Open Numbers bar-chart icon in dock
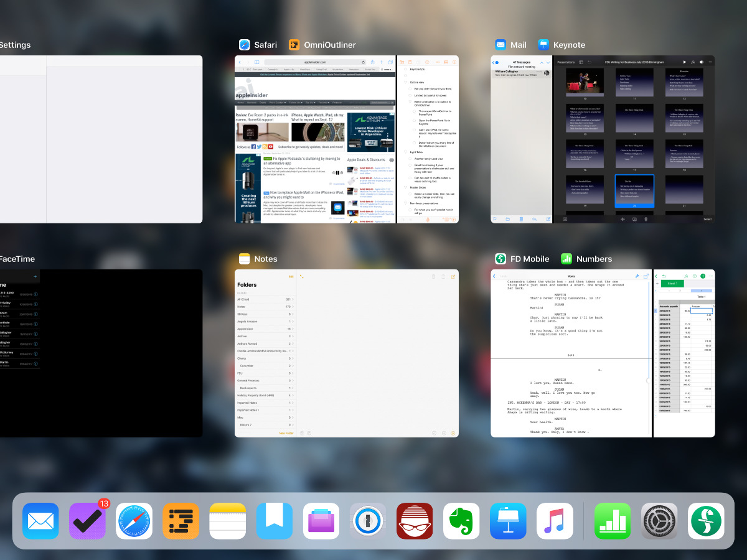This screenshot has width=747, height=560. [x=613, y=521]
